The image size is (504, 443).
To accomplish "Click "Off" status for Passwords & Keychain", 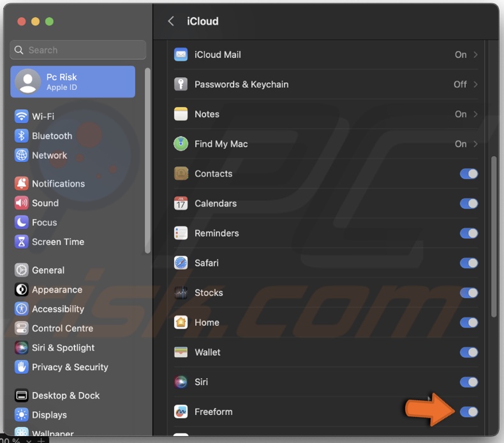I will [460, 84].
